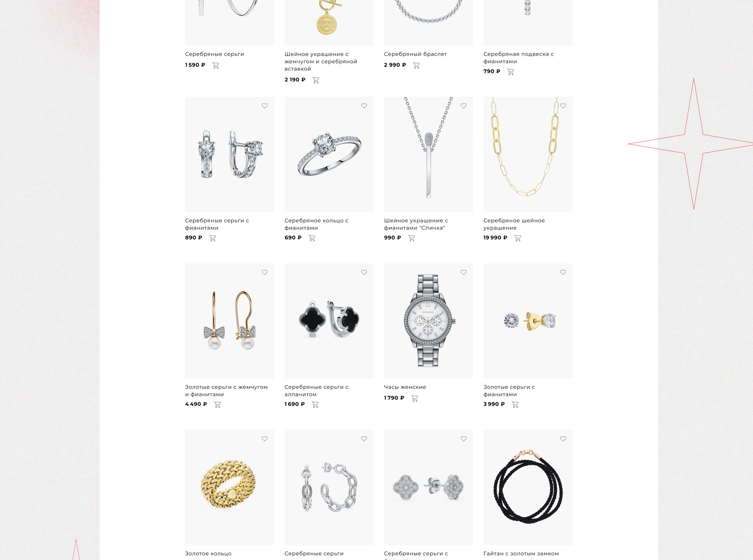Image resolution: width=753 pixels, height=560 pixels.
Task: Toggle wishlist heart on the silver ring
Action: (364, 106)
